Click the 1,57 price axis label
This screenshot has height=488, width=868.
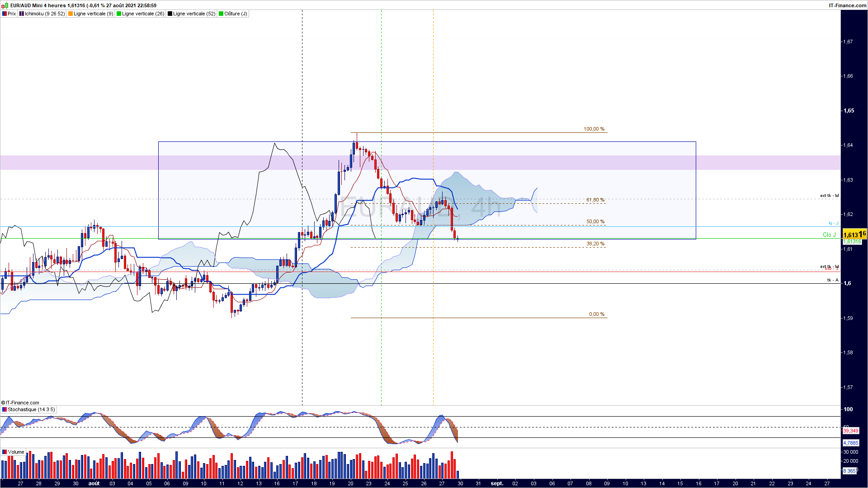point(849,387)
